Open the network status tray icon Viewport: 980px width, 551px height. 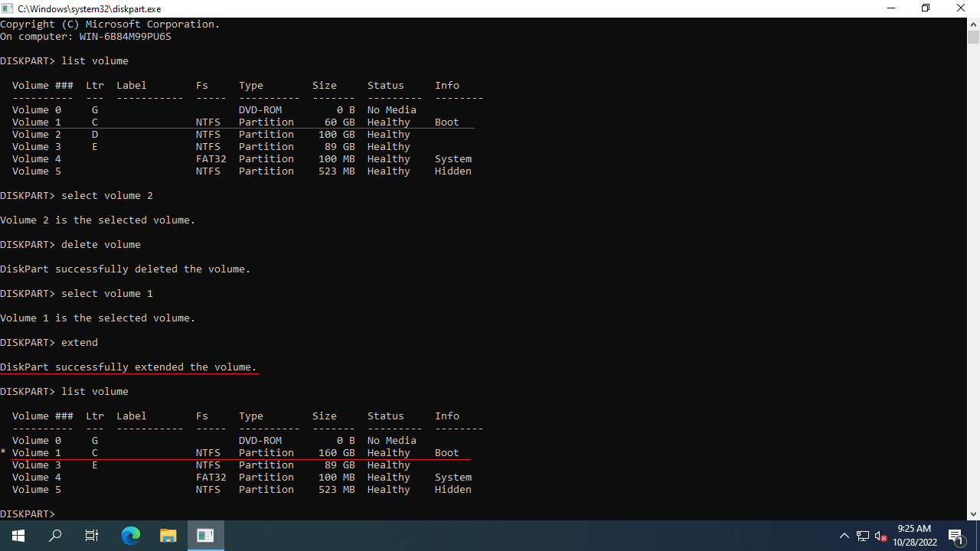coord(863,536)
